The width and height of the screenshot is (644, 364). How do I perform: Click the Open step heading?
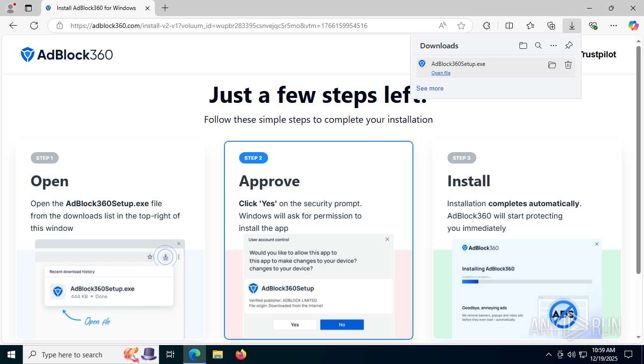click(x=50, y=181)
